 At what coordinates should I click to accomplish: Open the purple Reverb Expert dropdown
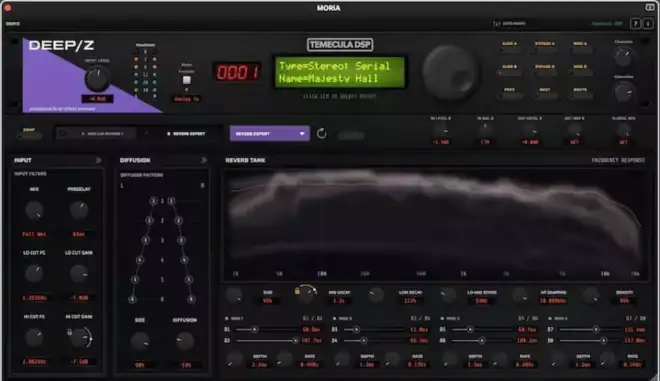(270, 133)
